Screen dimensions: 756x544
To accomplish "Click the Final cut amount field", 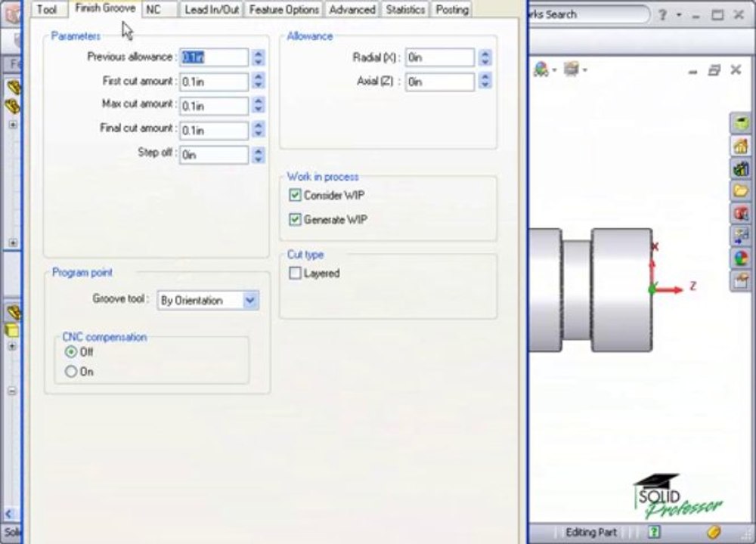I will (214, 130).
